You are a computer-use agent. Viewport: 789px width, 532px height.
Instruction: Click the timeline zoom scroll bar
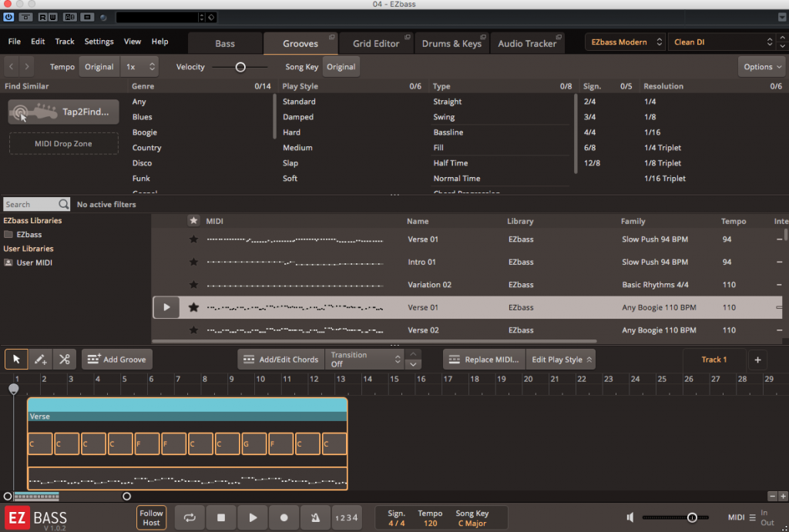[x=36, y=497]
